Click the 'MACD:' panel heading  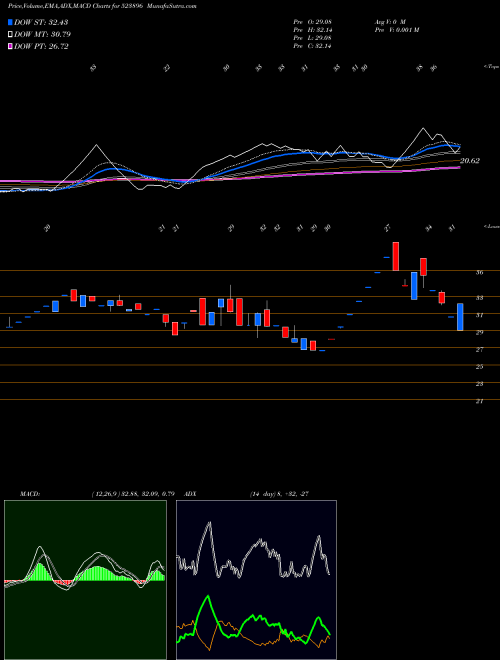tap(29, 494)
